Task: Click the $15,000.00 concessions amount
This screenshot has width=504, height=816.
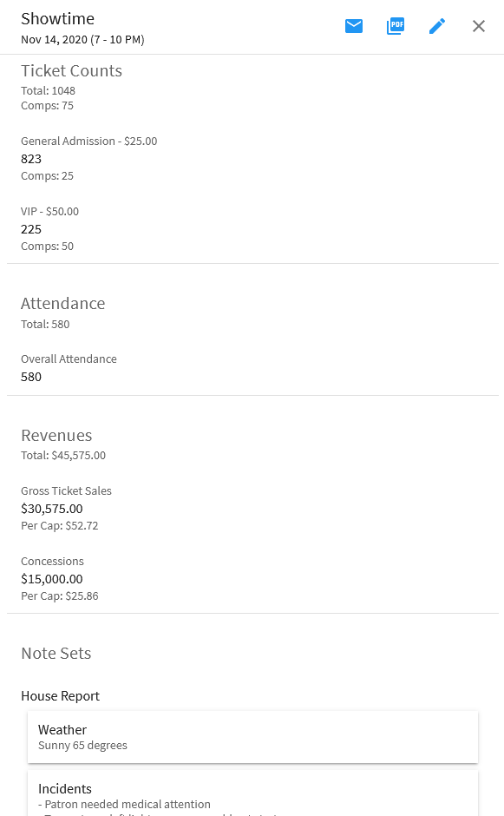Action: tap(52, 579)
